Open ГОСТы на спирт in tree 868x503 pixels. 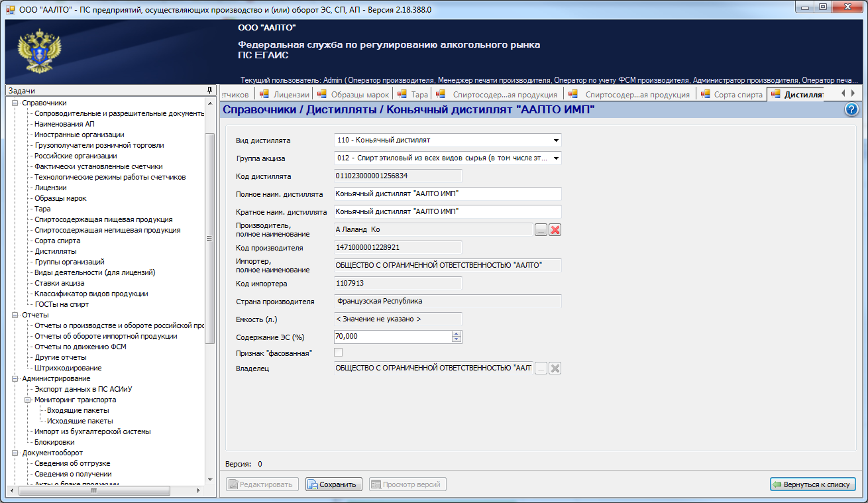coord(62,304)
